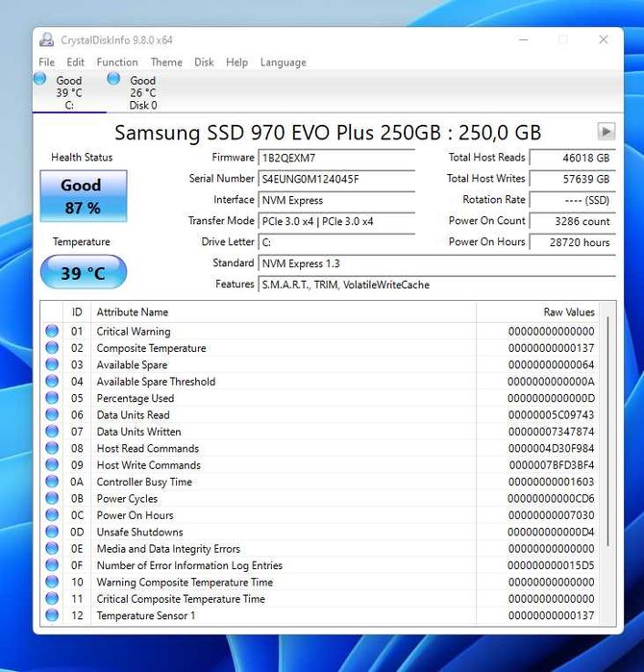Click the status orb for Percentage Used
Image resolution: width=644 pixels, height=672 pixels.
(x=52, y=398)
